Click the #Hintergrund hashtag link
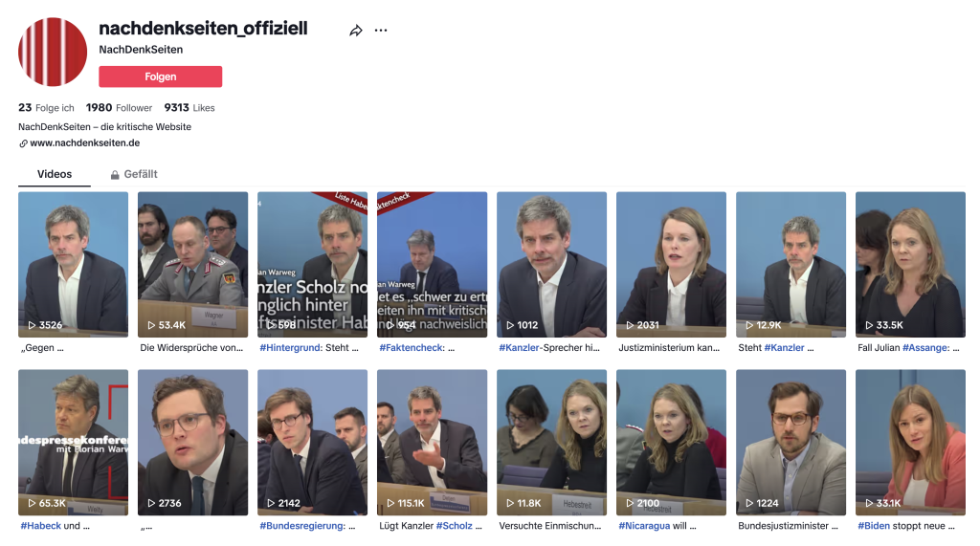Screen dimensions: 980x546 point(291,348)
